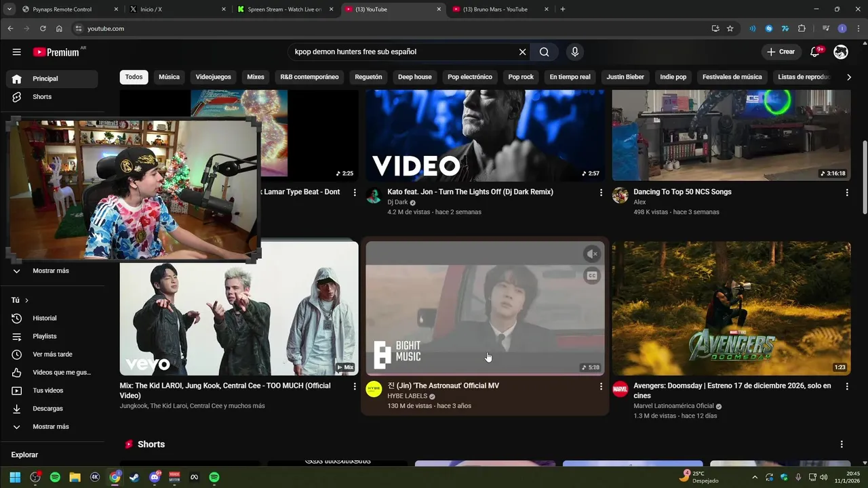Screen dimensions: 868x488
Task: Open the notifications bell
Action: pos(816,52)
